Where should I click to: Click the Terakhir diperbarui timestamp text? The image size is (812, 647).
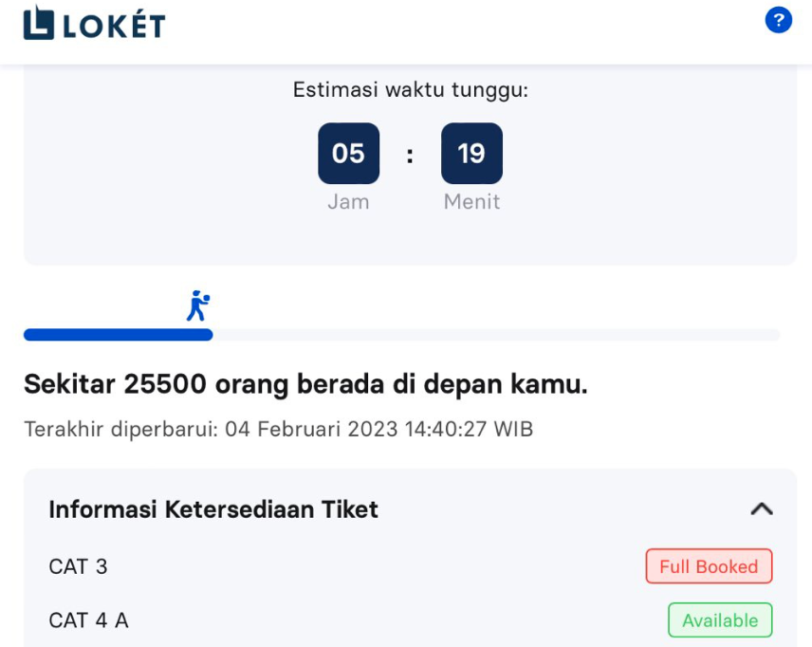click(x=278, y=429)
